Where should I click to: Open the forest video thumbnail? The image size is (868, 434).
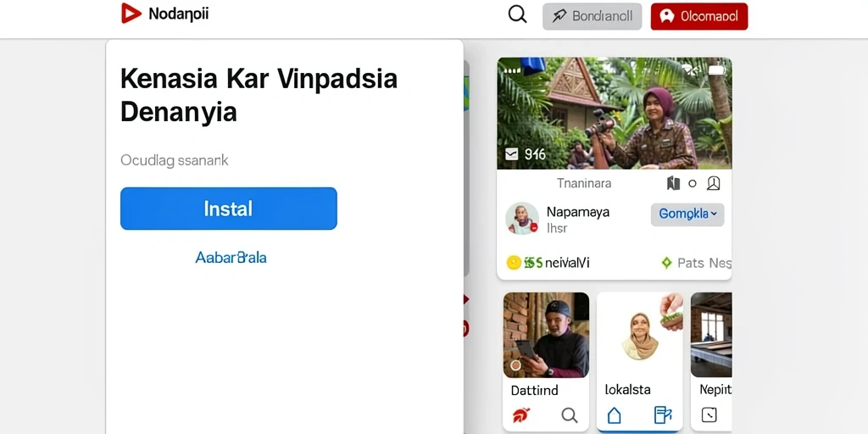pos(614,113)
